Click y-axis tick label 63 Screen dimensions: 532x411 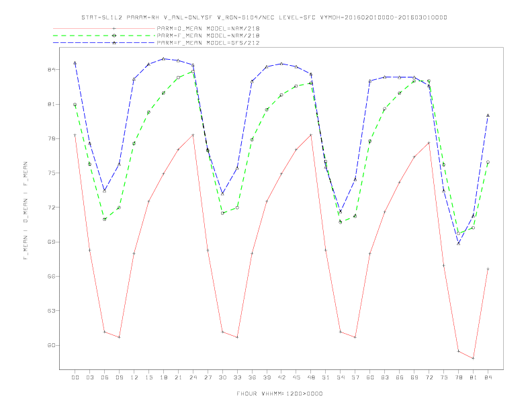point(51,311)
